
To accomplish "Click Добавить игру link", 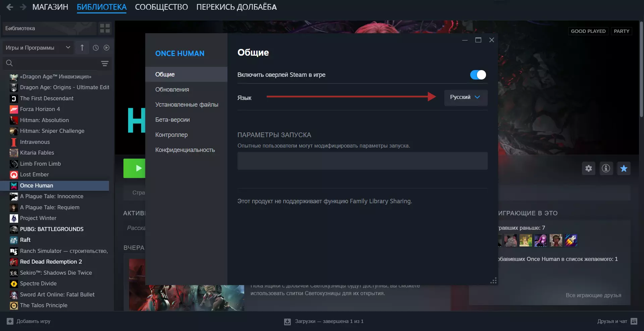I will 34,321.
